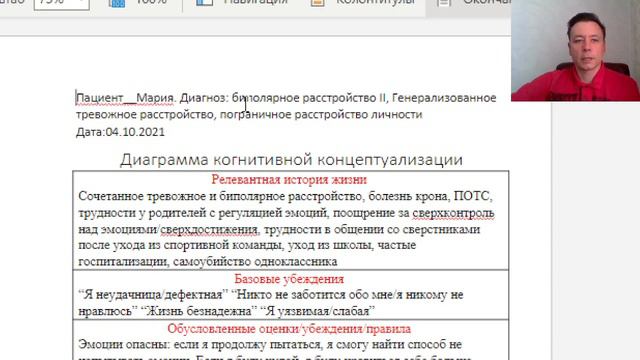640x360 pixels.
Task: Click the word "Диагноз:" in the header line
Action: (x=204, y=98)
